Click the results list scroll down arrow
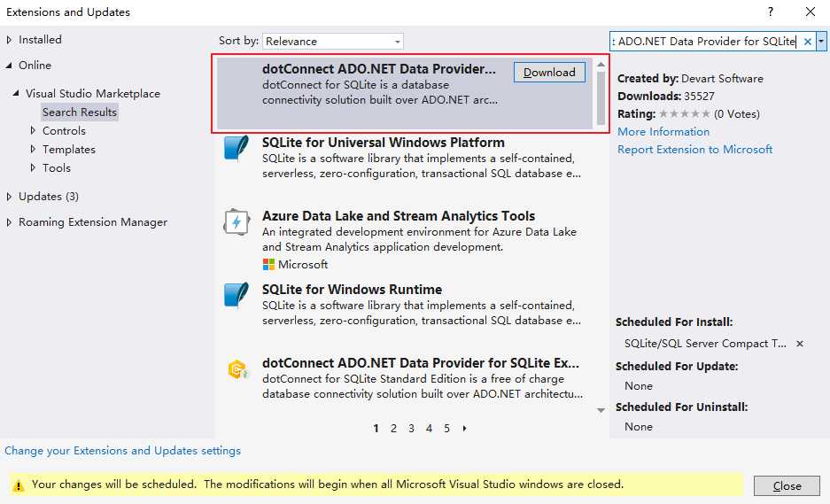 pos(601,410)
